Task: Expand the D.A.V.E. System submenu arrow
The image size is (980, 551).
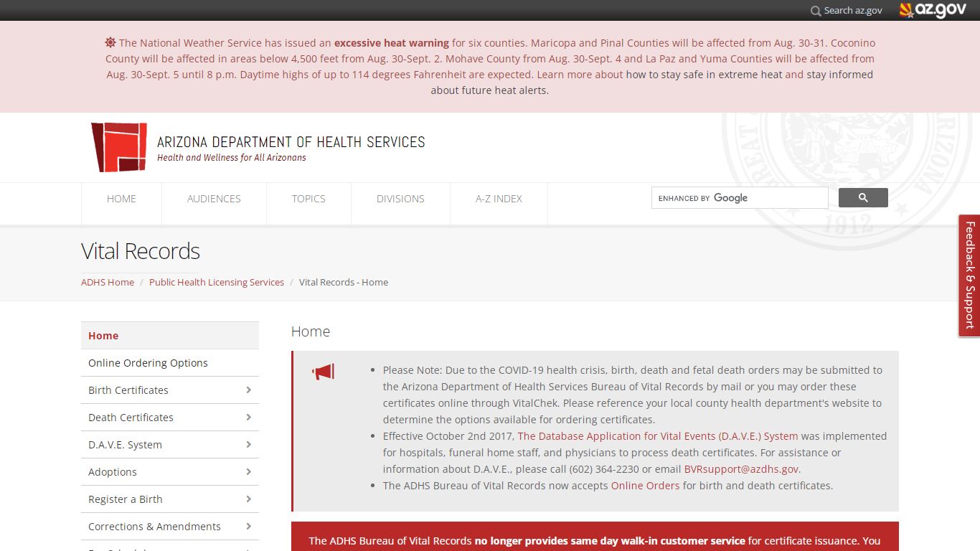Action: click(248, 444)
